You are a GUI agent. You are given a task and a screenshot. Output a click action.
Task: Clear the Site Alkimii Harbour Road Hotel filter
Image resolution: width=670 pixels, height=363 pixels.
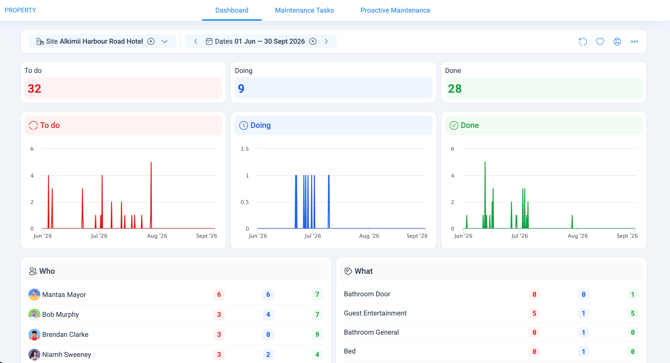coord(151,41)
